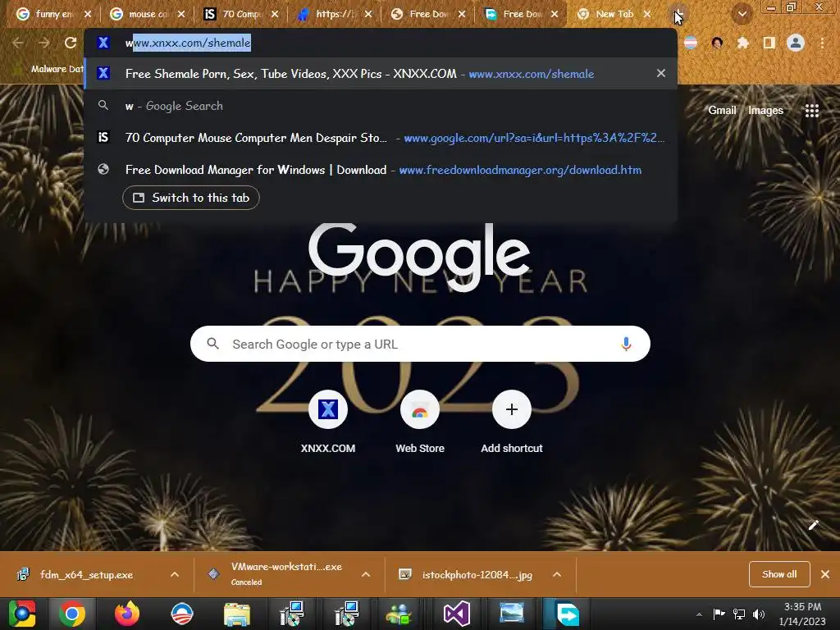The image size is (840, 630).
Task: Close the "funny em" tab
Action: tap(88, 14)
